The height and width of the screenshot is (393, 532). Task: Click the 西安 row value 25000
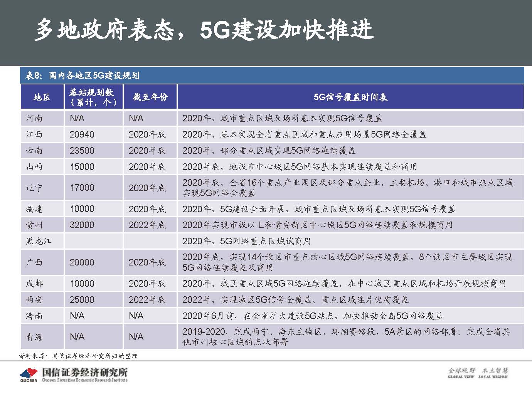tap(82, 299)
